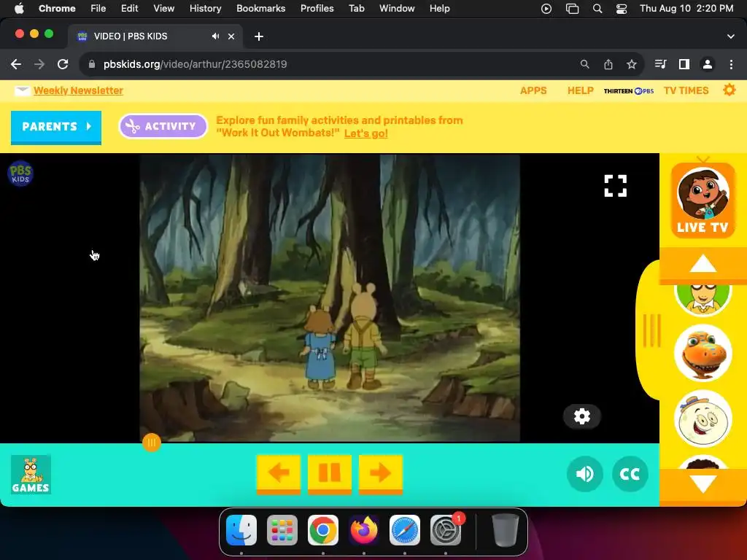Open the Chrome profile menu
The image size is (747, 560).
(x=708, y=64)
